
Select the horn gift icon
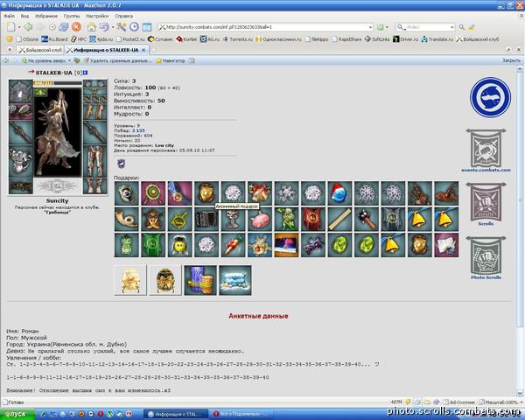pos(126,219)
